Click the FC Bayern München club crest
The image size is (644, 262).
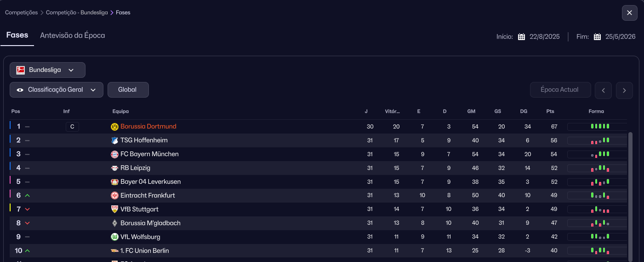[x=115, y=154]
